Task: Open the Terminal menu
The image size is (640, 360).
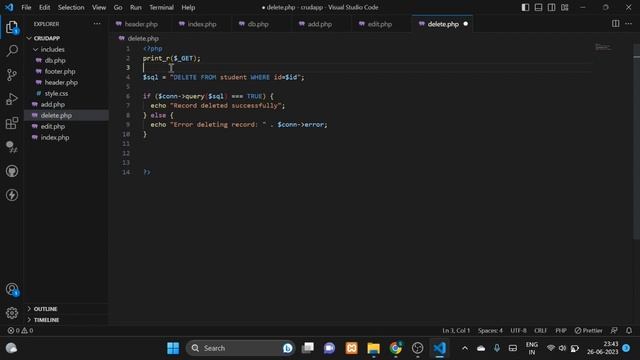Action: [161, 7]
